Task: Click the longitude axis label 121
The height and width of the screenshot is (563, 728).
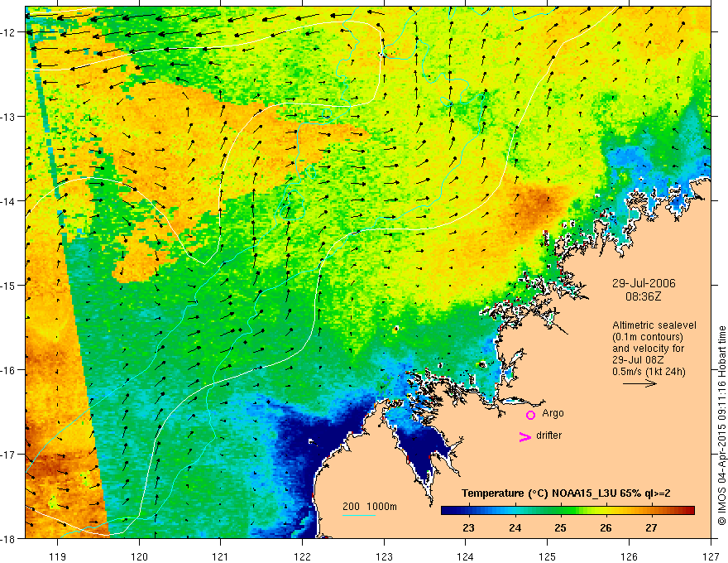Action: pos(221,556)
